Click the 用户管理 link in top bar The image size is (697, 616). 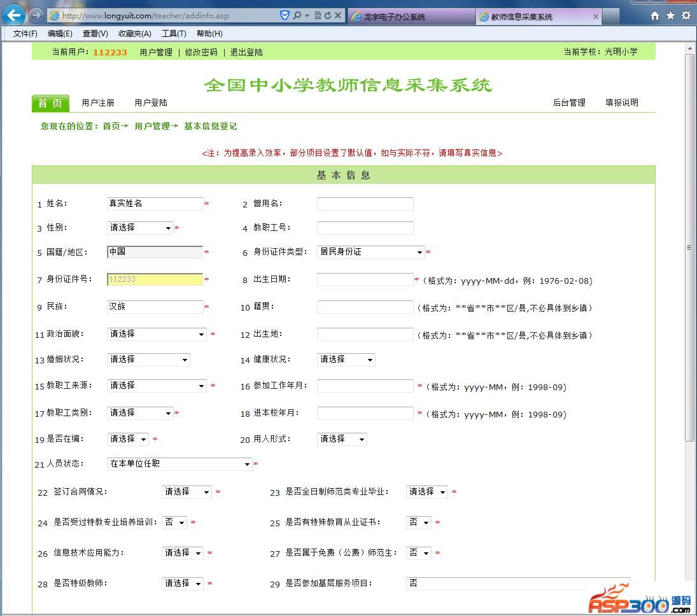[x=156, y=52]
